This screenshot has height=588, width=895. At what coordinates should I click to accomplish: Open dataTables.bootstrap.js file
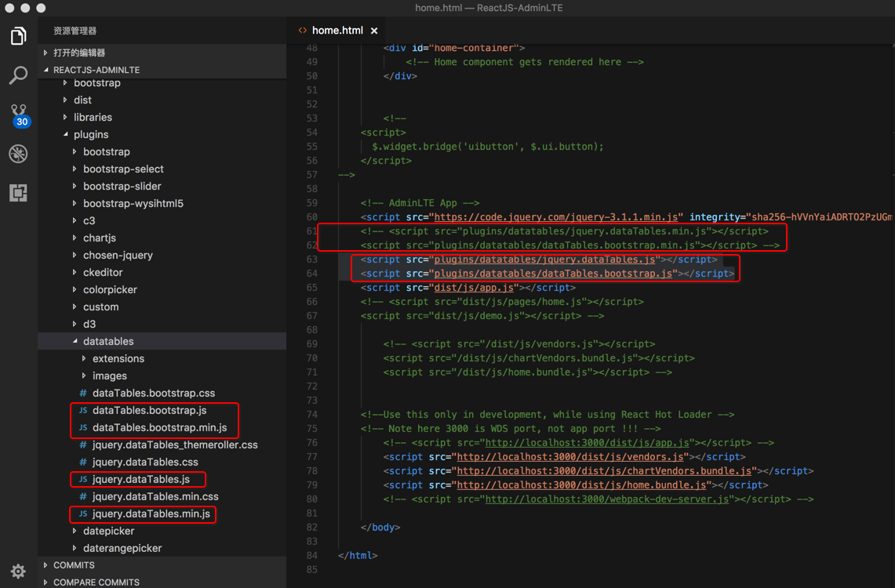[149, 410]
